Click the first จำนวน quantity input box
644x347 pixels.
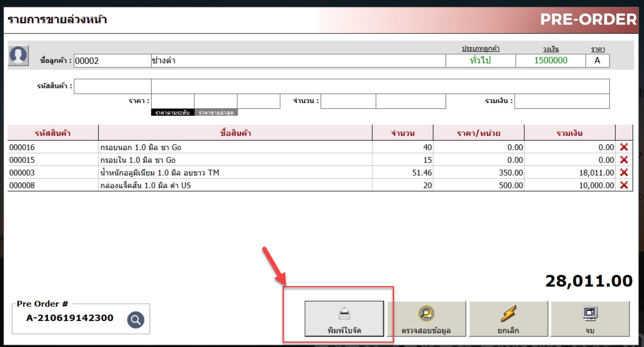click(348, 101)
